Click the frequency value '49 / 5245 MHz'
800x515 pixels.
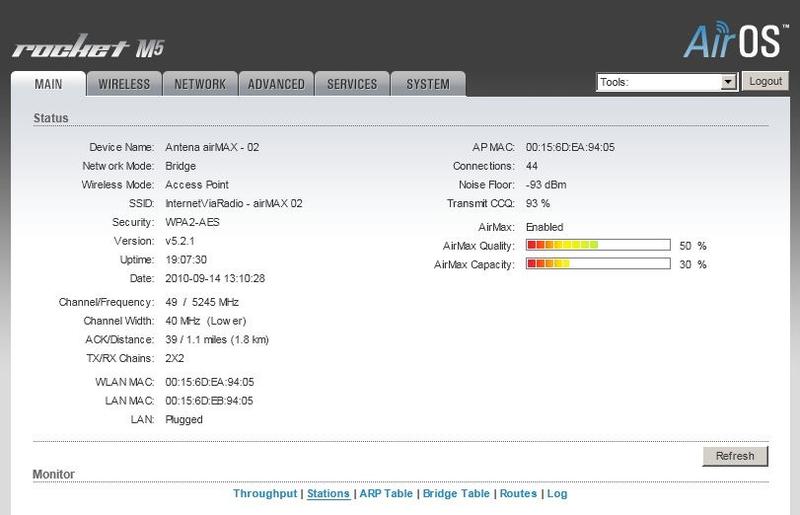click(202, 302)
